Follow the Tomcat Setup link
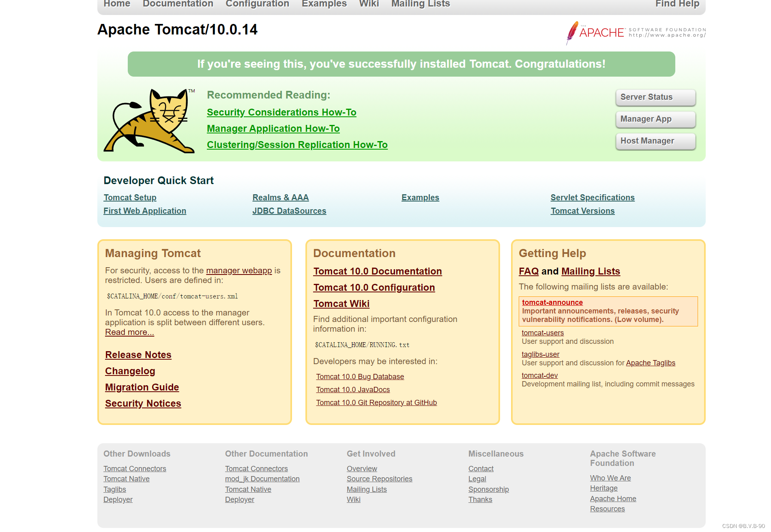771x532 pixels. pos(130,197)
